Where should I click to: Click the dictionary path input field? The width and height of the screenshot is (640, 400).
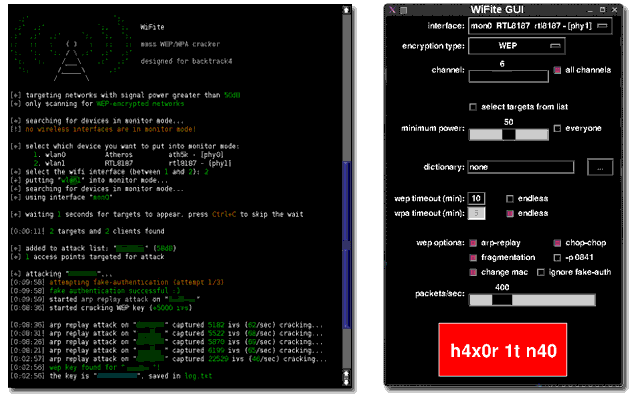[520, 167]
